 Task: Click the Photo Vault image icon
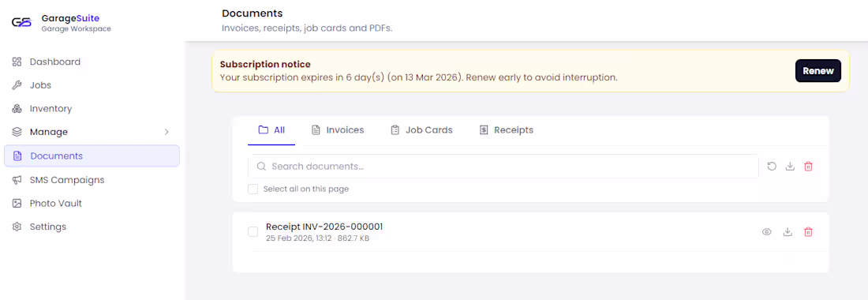point(17,203)
